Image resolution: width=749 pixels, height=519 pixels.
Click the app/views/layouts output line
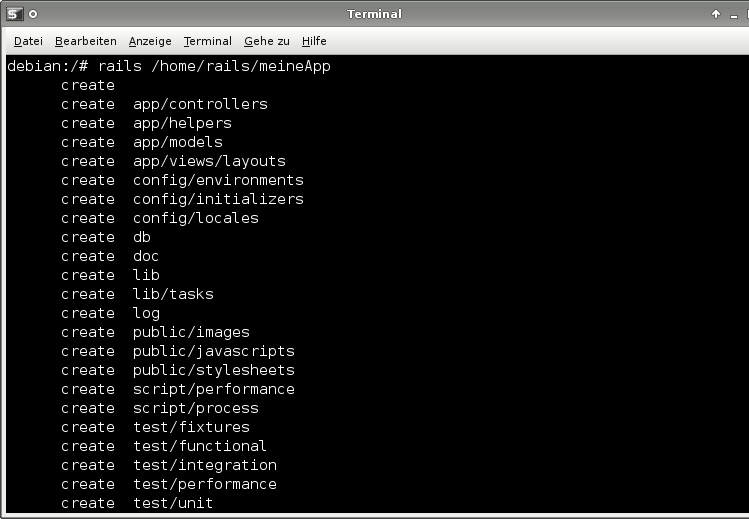coord(209,161)
